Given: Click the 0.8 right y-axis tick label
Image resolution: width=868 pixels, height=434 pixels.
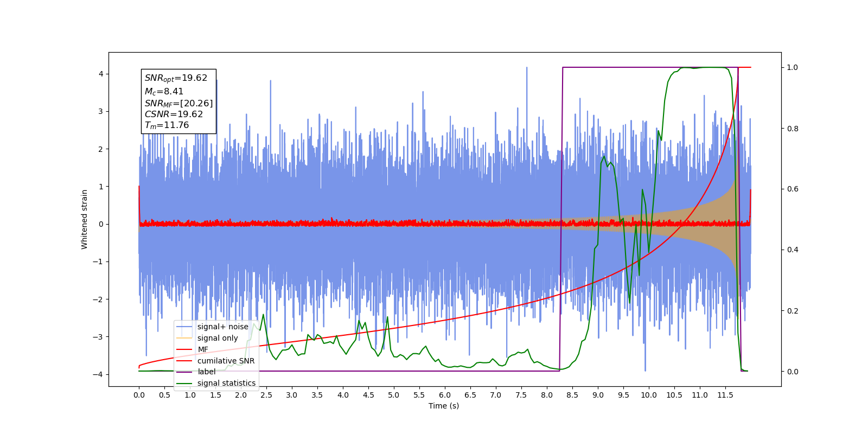Looking at the screenshot, I should tap(793, 129).
